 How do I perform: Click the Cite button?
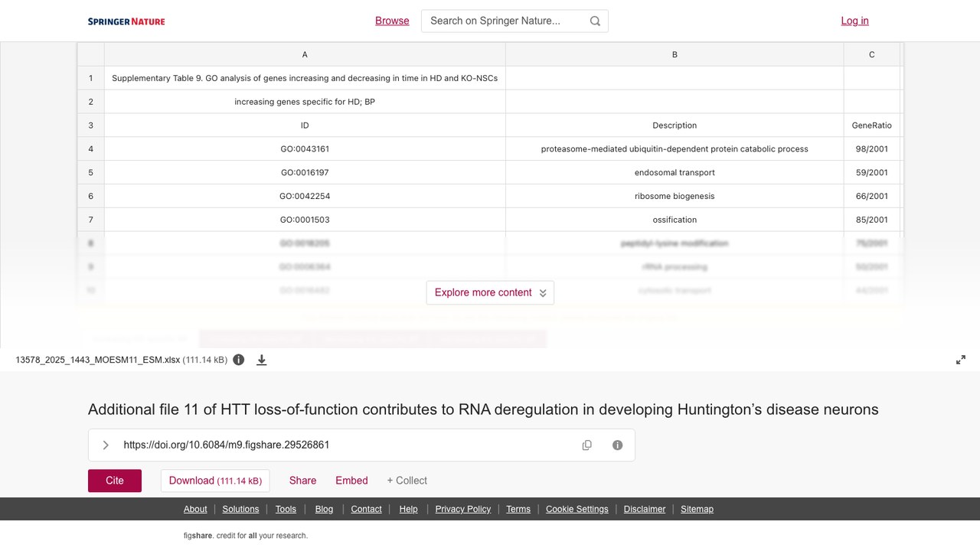tap(115, 481)
